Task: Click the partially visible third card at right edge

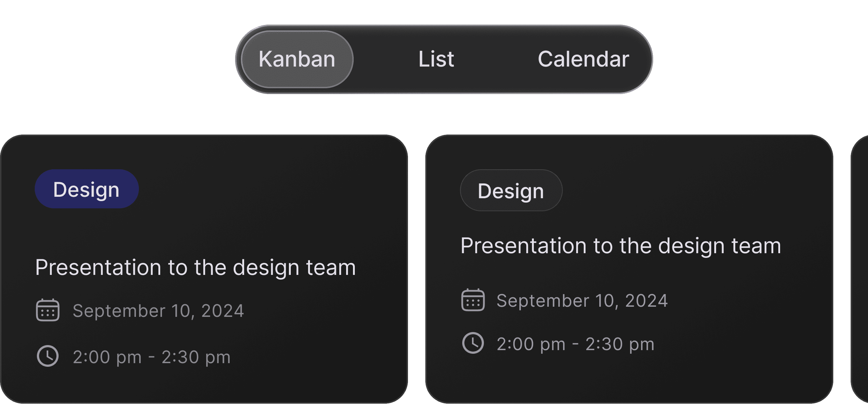Action: click(x=860, y=269)
